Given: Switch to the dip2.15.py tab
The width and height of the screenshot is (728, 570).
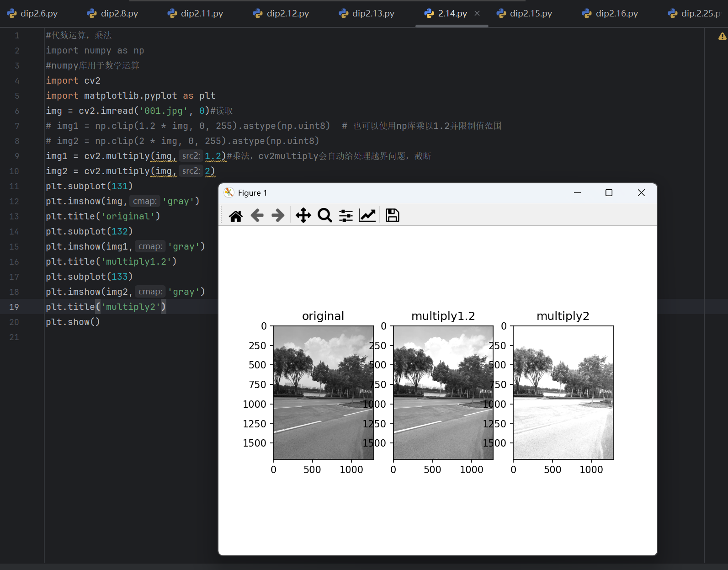Looking at the screenshot, I should click(524, 14).
